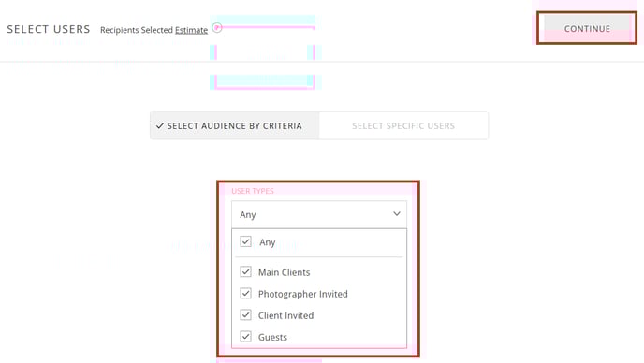This screenshot has height=363, width=644.
Task: Toggle the Client Invited checkbox
Action: (x=245, y=315)
